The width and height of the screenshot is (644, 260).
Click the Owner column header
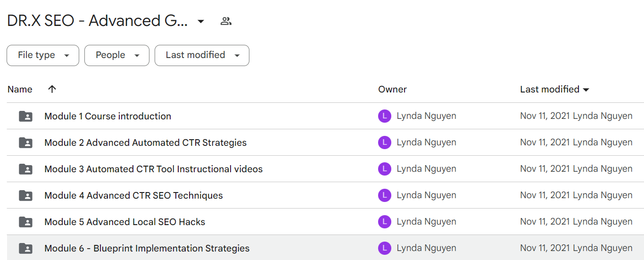pyautogui.click(x=392, y=89)
